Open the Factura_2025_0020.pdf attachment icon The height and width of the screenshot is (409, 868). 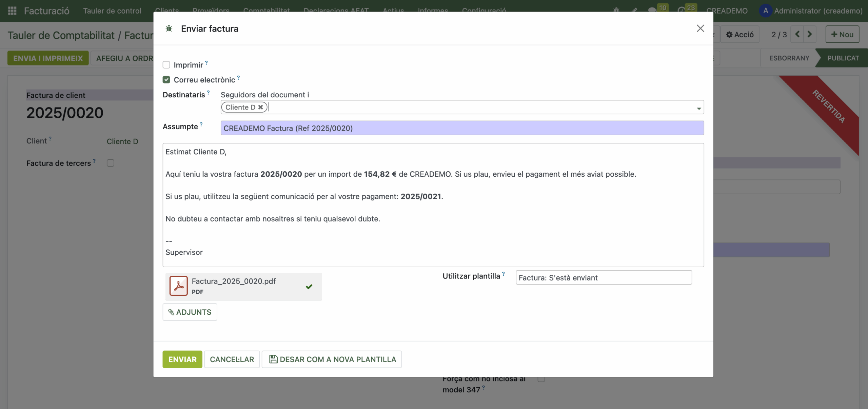point(179,286)
